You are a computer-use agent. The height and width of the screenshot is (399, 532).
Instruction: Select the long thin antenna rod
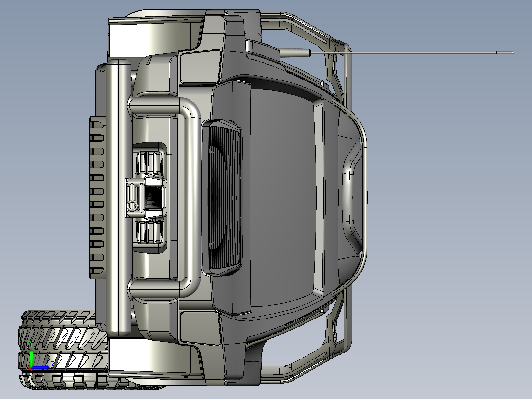tap(412, 53)
